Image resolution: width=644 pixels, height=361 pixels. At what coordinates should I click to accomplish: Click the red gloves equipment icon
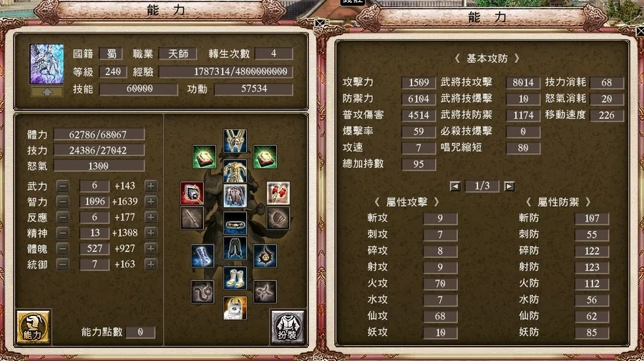278,193
